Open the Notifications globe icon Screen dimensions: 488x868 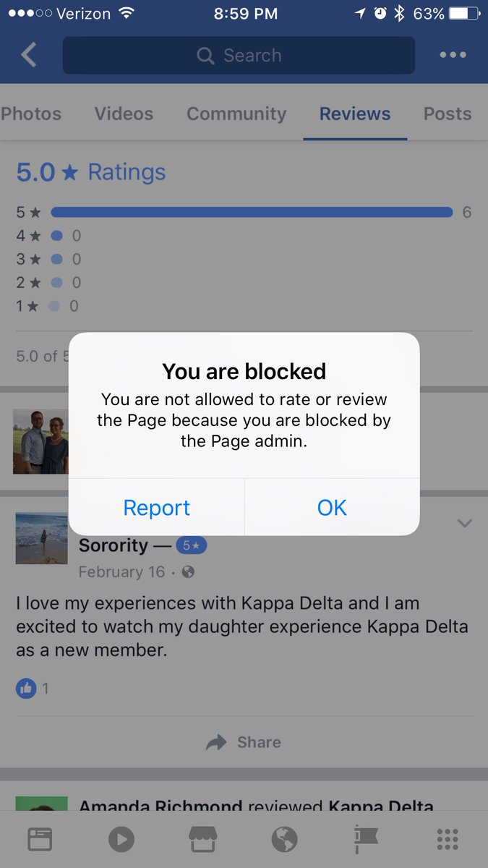coord(284,839)
